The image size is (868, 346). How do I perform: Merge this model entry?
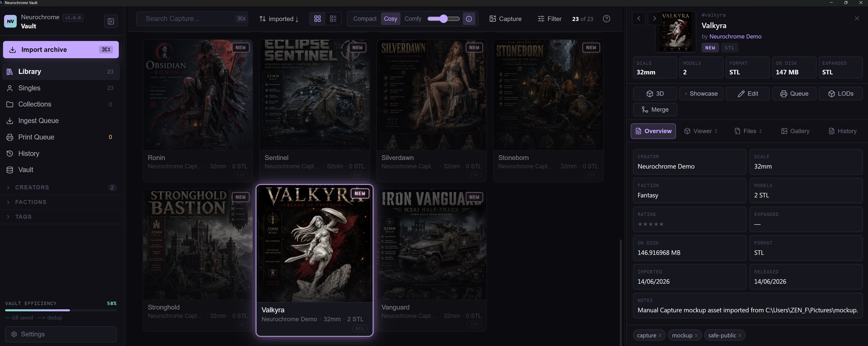(x=655, y=110)
